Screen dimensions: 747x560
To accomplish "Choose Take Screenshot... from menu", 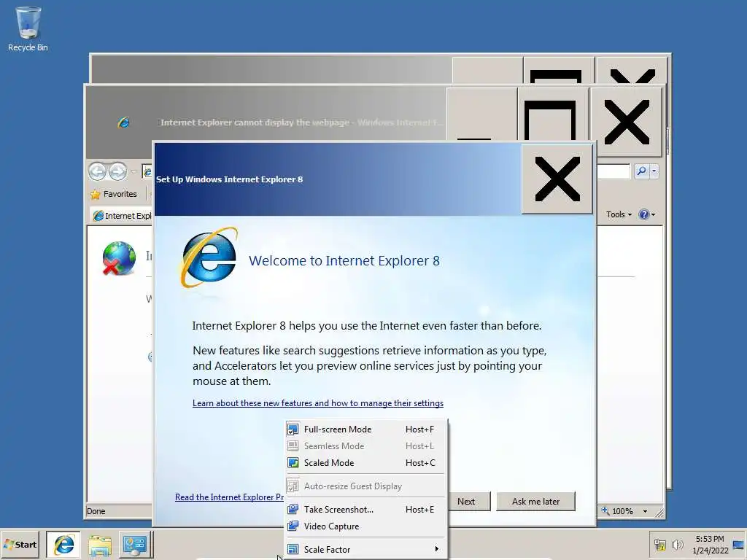I will (x=365, y=510).
